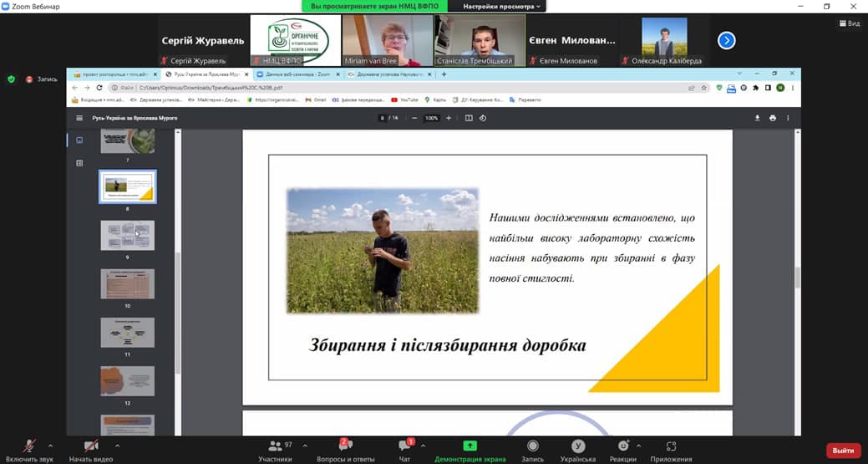Click the Запись recording indicator at top left
The height and width of the screenshot is (464, 868).
point(42,79)
